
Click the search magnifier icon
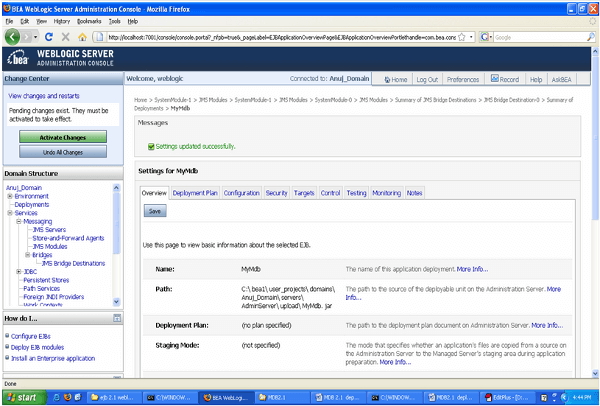pyautogui.click(x=591, y=37)
